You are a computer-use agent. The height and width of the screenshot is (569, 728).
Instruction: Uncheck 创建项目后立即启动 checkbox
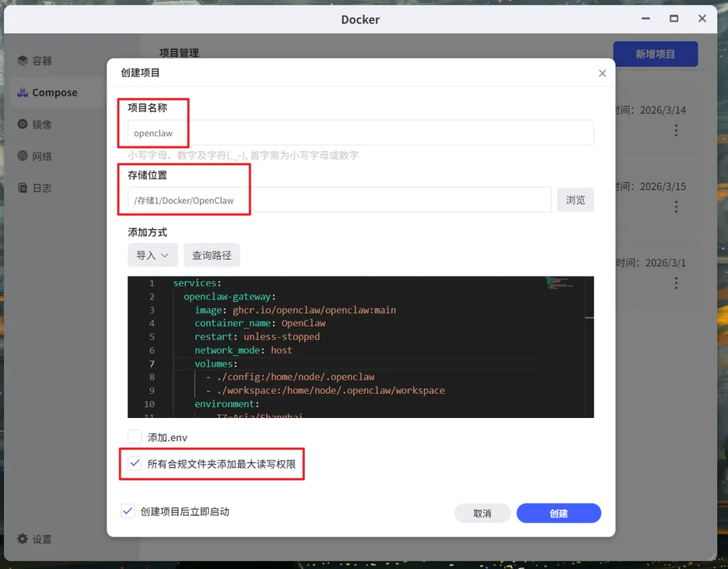point(127,511)
